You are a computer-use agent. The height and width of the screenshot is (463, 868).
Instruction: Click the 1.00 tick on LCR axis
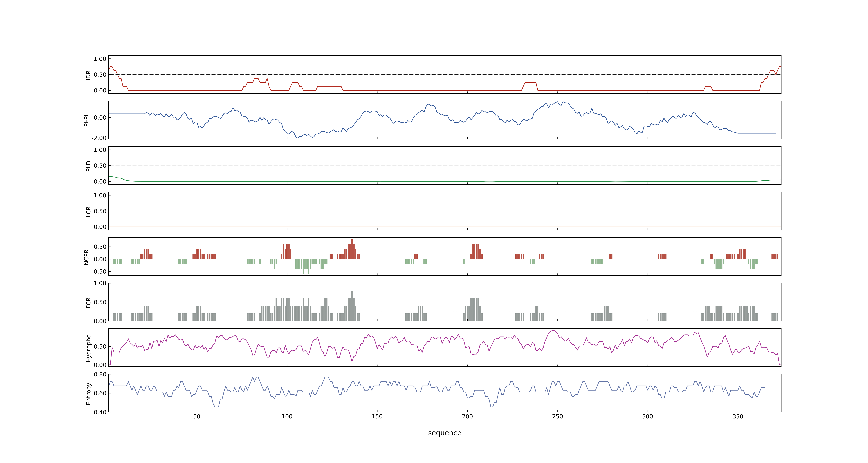(100, 195)
